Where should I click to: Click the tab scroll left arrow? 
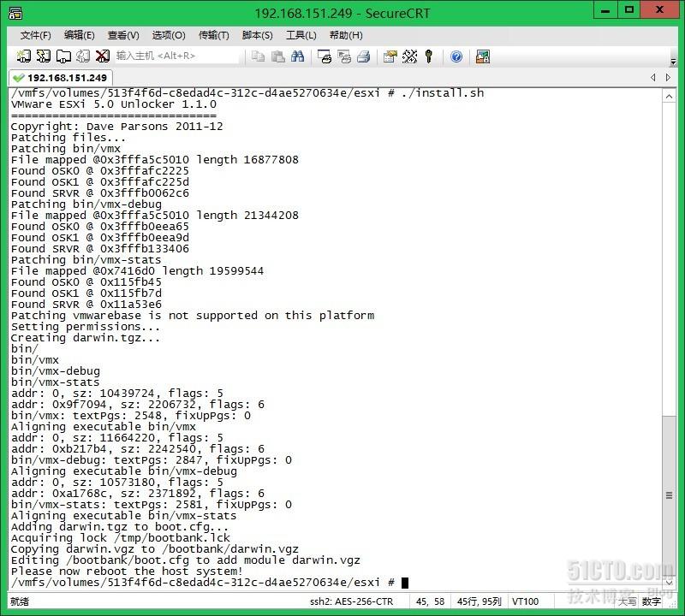click(653, 77)
